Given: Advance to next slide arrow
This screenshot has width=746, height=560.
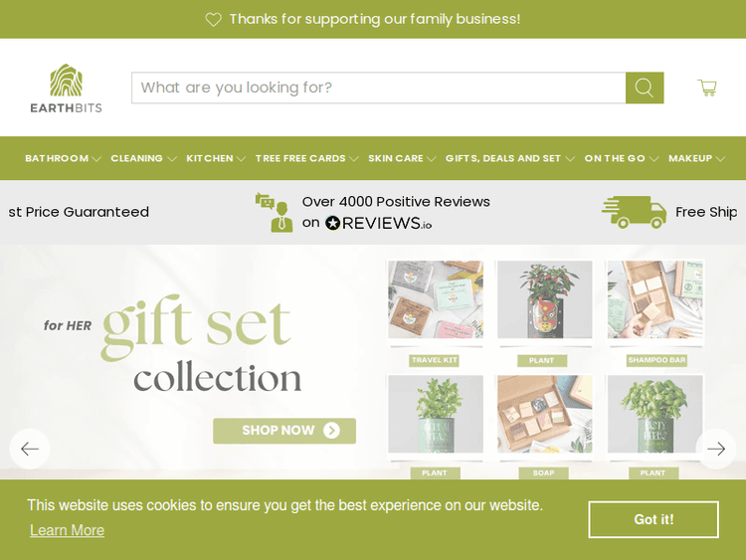Looking at the screenshot, I should tap(716, 449).
